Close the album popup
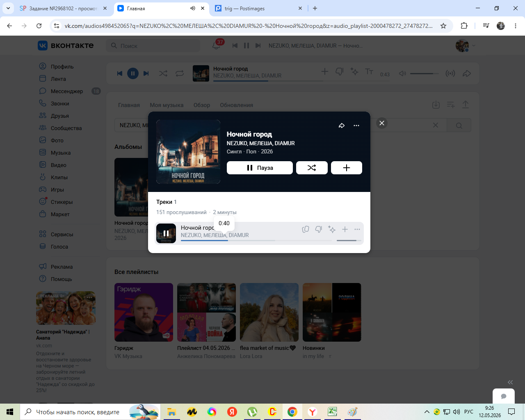 tap(382, 123)
